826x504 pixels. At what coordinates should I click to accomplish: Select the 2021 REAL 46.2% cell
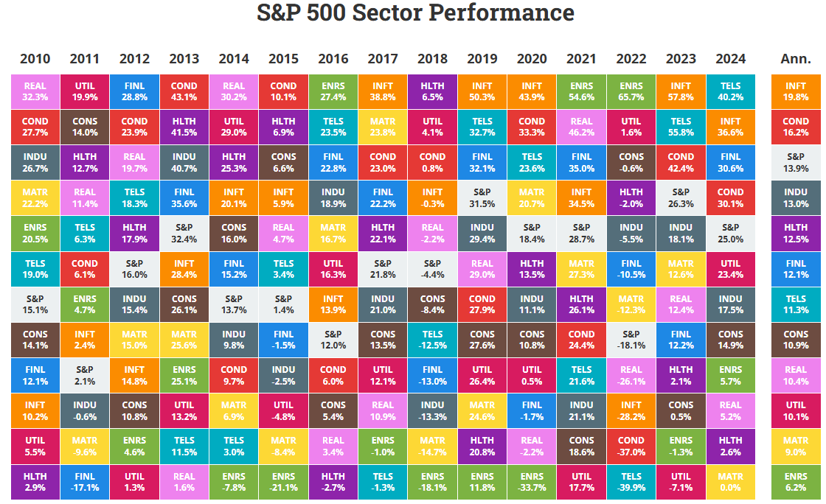[581, 127]
